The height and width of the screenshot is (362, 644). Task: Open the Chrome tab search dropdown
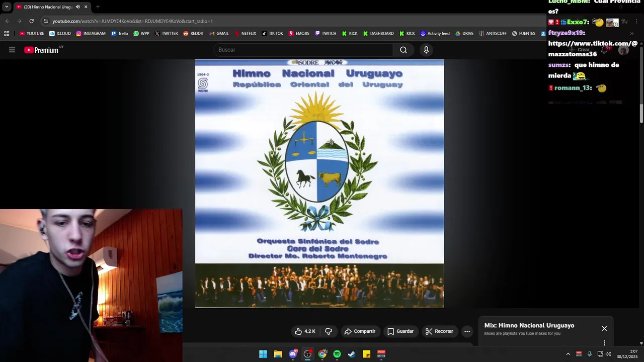[7, 7]
